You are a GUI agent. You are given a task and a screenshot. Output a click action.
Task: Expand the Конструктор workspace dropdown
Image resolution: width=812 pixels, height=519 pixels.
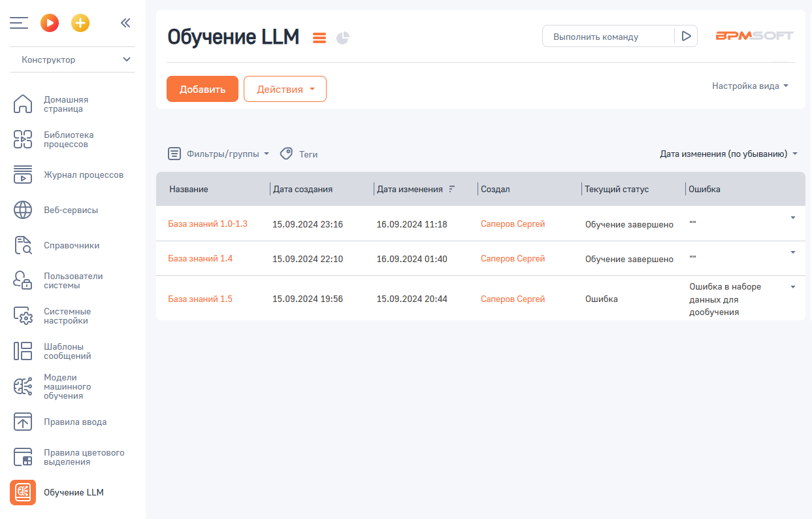point(73,59)
